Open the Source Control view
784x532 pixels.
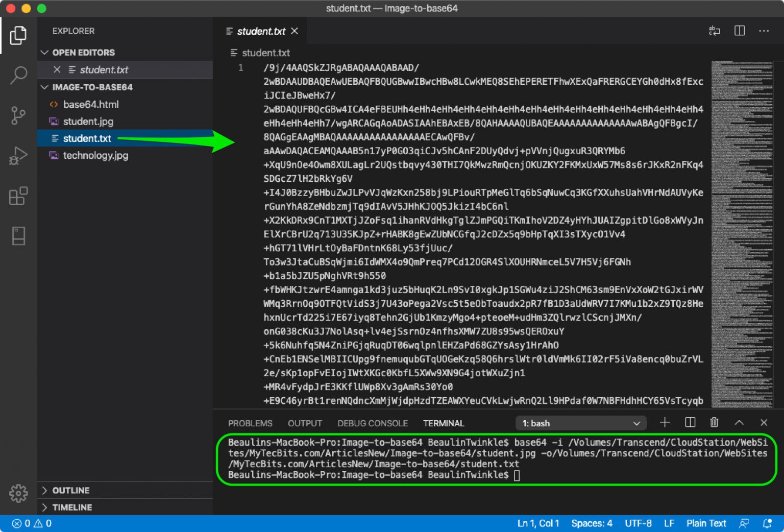(x=18, y=116)
